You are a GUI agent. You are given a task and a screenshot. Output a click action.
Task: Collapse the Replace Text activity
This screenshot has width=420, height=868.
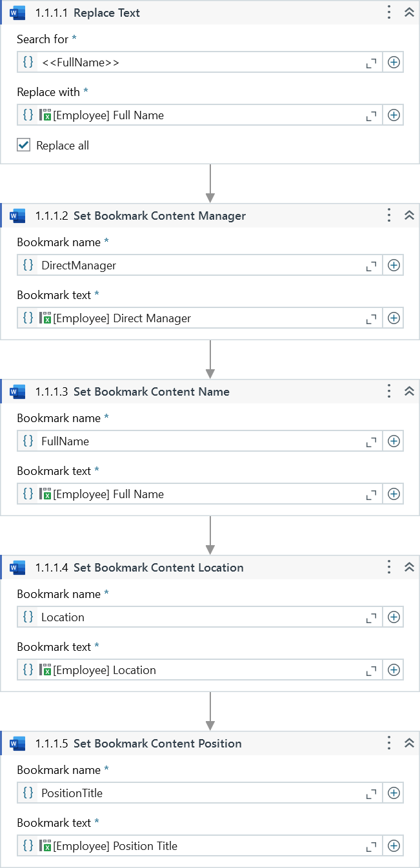(409, 12)
